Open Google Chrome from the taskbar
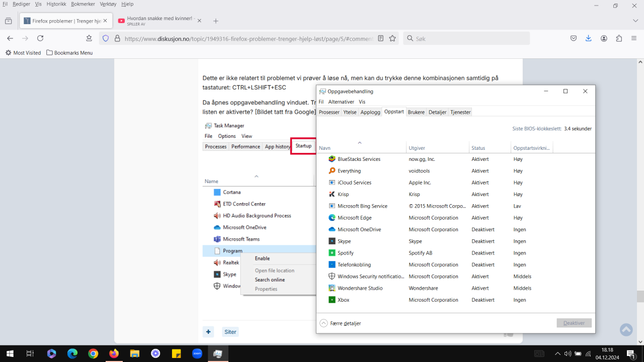Screen dimensions: 644x362 tap(93, 353)
